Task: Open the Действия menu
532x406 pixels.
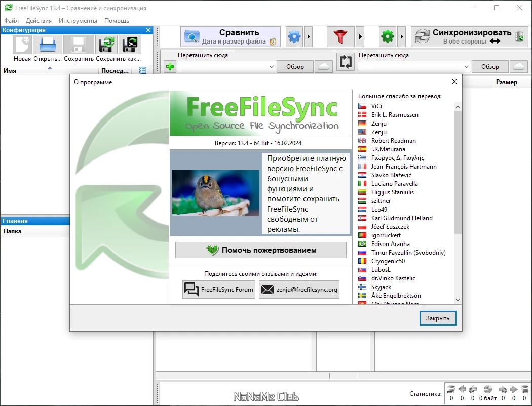Action: point(39,21)
